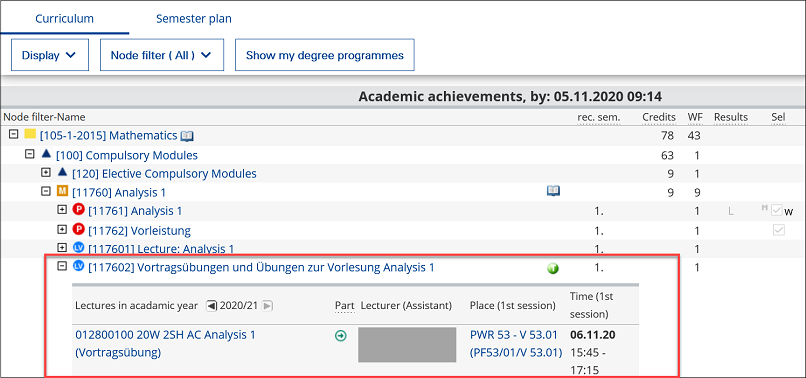This screenshot has height=378, width=806.
Task: Click the WF column header
Action: (695, 117)
